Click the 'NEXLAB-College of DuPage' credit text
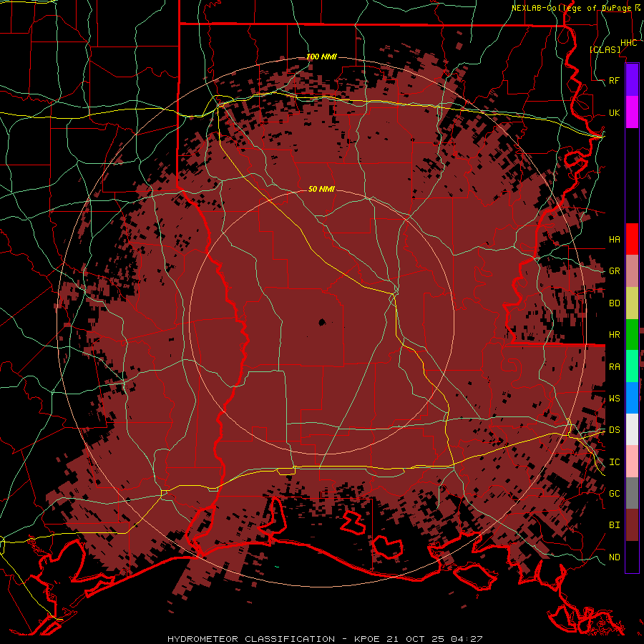This screenshot has width=644, height=644. pyautogui.click(x=571, y=8)
